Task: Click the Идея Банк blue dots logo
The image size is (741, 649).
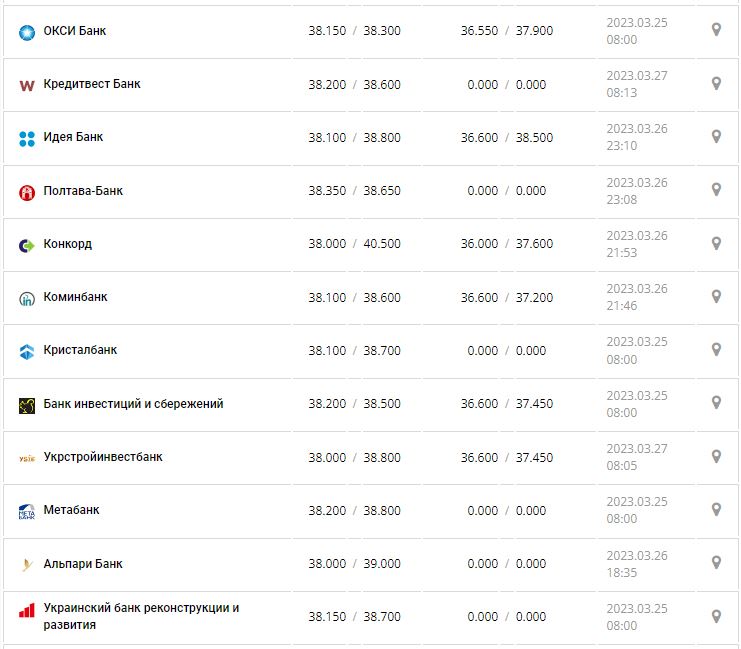Action: coord(27,138)
